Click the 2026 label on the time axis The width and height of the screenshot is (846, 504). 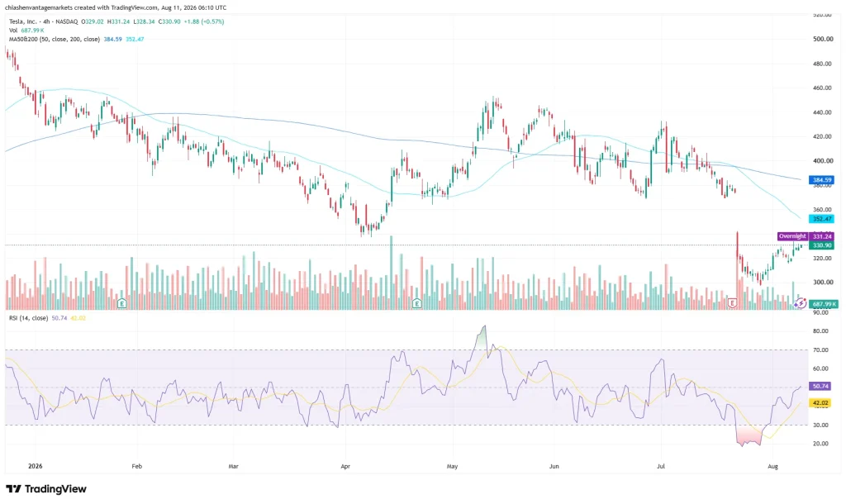35,466
